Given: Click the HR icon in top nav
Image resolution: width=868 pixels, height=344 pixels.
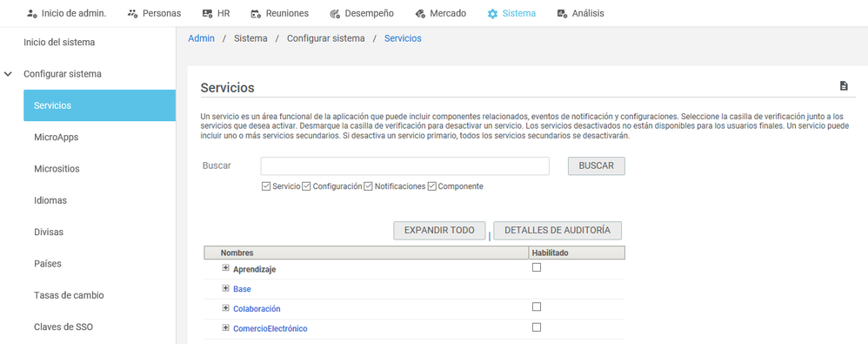Looking at the screenshot, I should [207, 13].
